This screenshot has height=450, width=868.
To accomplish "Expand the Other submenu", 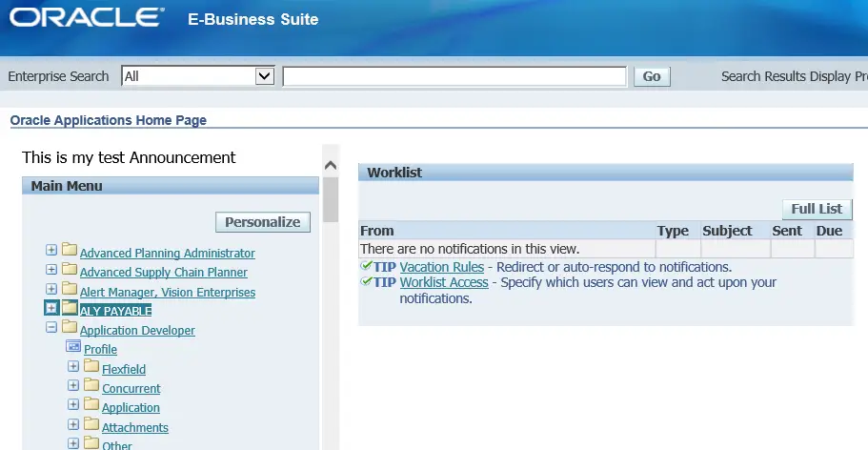I will [73, 443].
